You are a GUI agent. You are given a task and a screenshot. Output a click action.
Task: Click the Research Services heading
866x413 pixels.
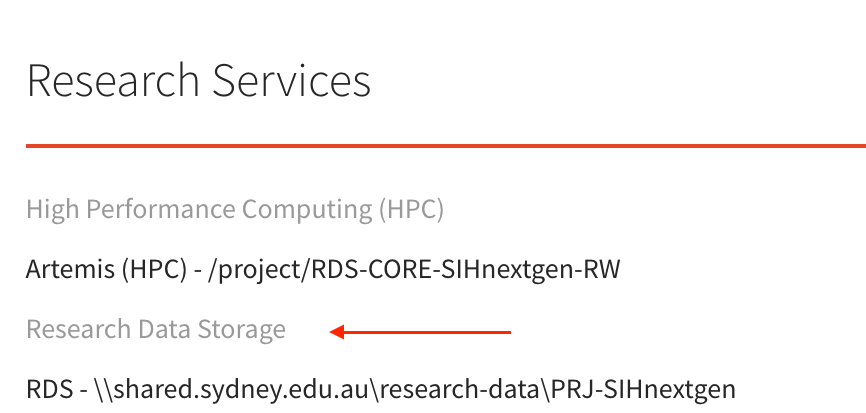point(199,80)
